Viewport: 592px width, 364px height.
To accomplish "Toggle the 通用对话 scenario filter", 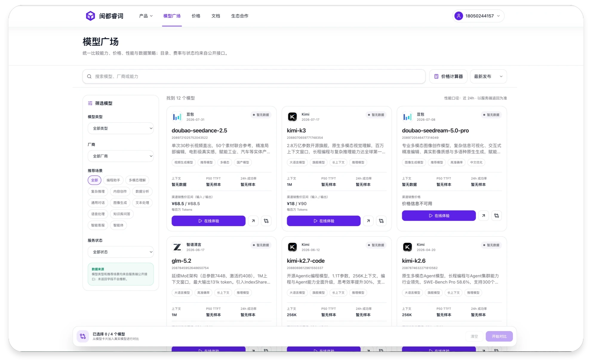I will click(x=98, y=203).
